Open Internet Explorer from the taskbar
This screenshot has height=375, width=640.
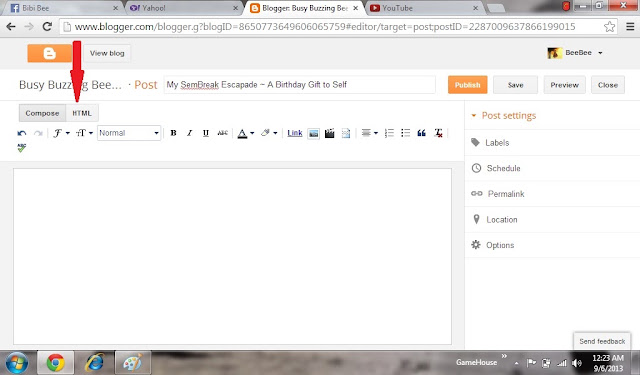click(94, 362)
